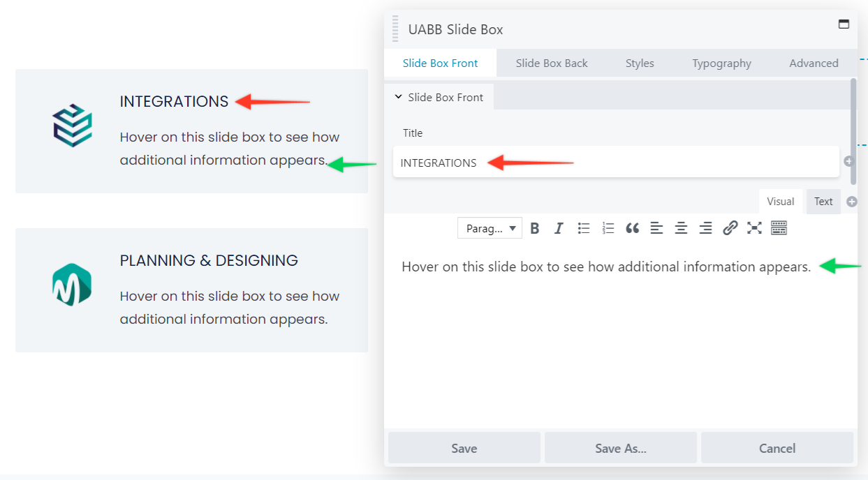This screenshot has width=868, height=480.
Task: Open fullscreen distraction-free editor mode
Action: pos(754,228)
